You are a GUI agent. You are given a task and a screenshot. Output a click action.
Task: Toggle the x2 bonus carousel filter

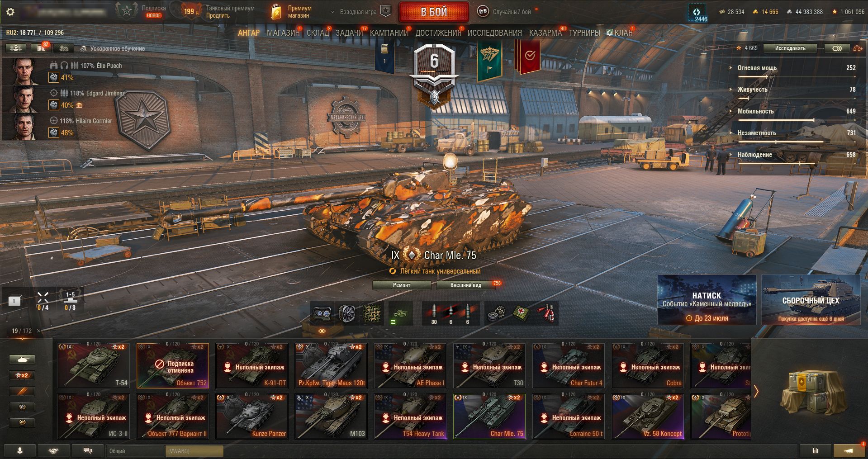[x=22, y=375]
